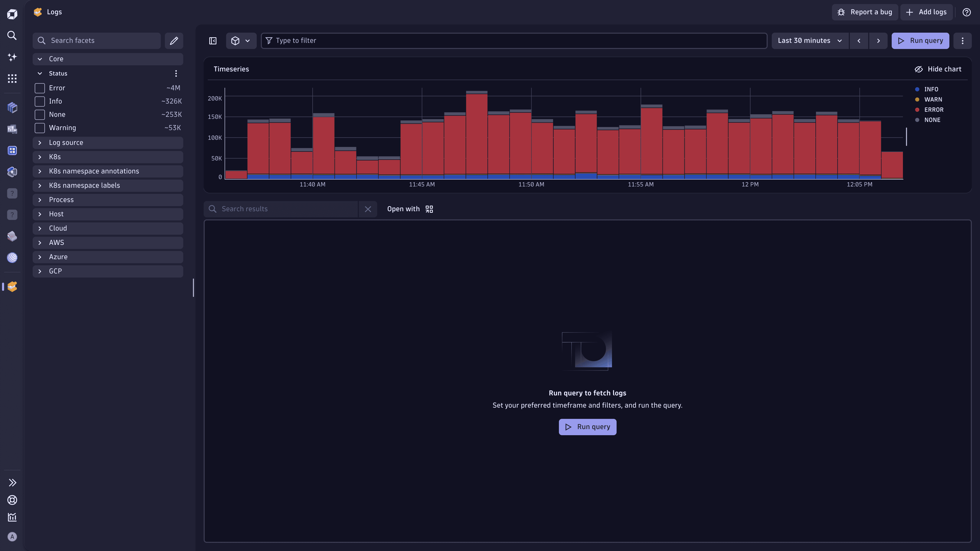Open the Last 30 minutes timeframe dropdown
This screenshot has height=551, width=980.
pos(810,40)
